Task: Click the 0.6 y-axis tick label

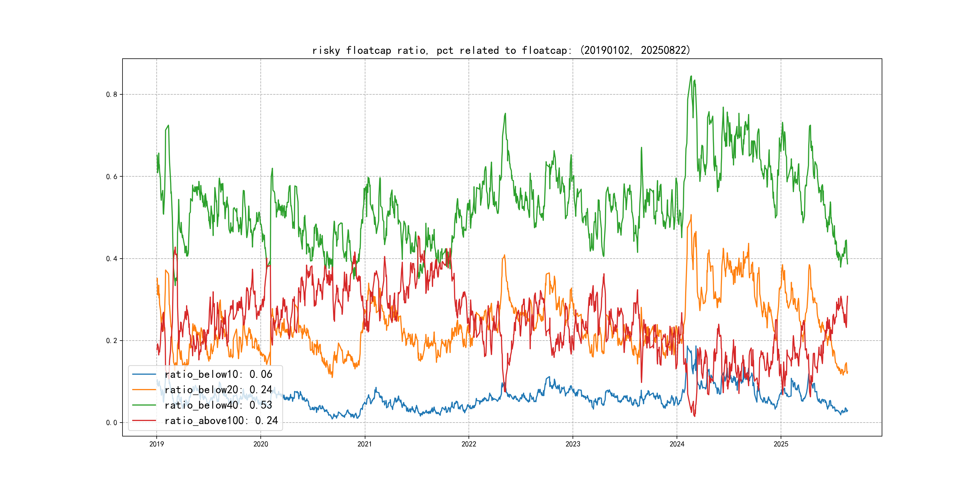Action: tap(112, 177)
